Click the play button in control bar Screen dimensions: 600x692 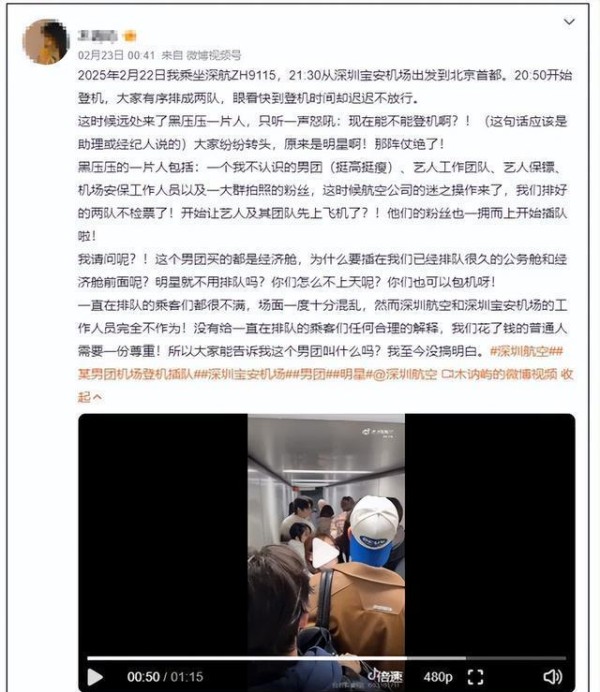95,677
